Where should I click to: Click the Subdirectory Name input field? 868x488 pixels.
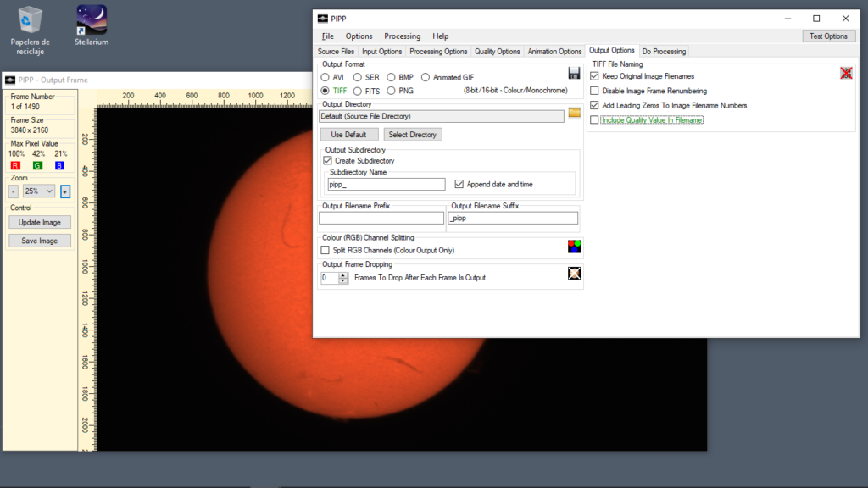[x=387, y=184]
